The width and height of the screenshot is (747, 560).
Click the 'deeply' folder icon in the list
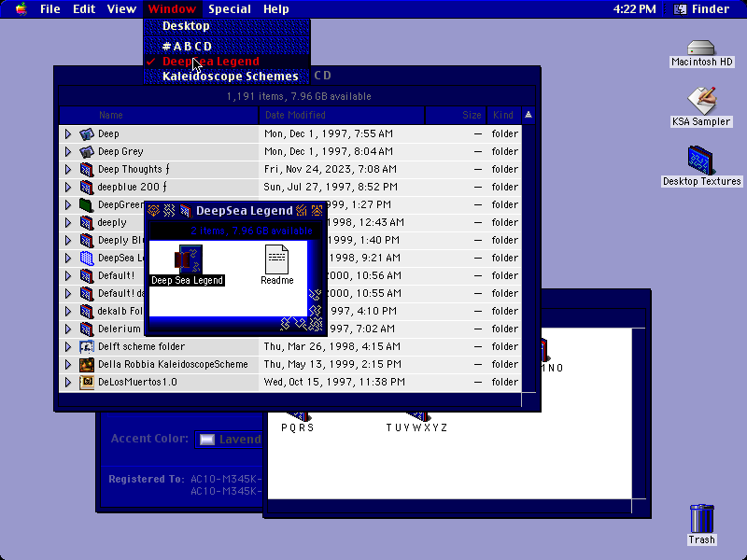click(x=86, y=222)
